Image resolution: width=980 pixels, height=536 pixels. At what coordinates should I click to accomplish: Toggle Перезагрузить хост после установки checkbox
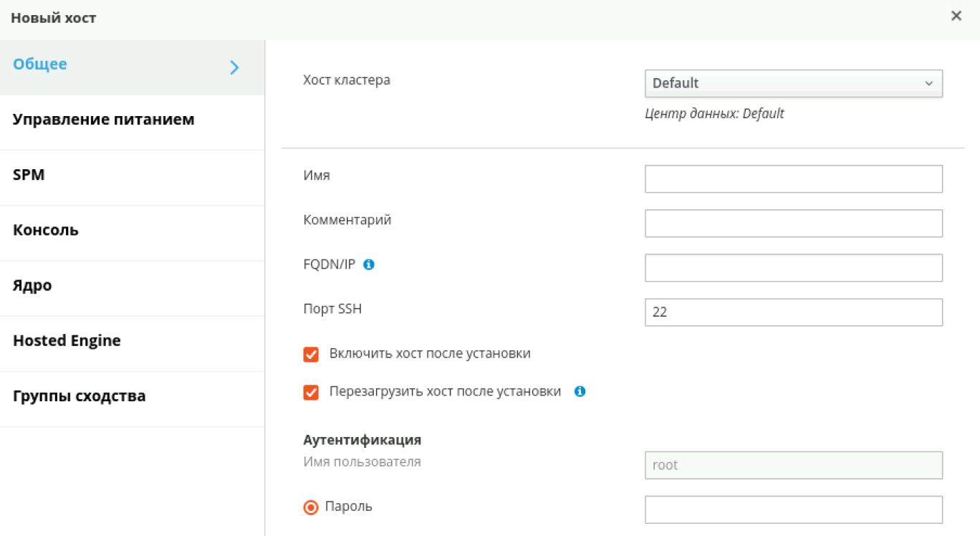click(x=311, y=393)
